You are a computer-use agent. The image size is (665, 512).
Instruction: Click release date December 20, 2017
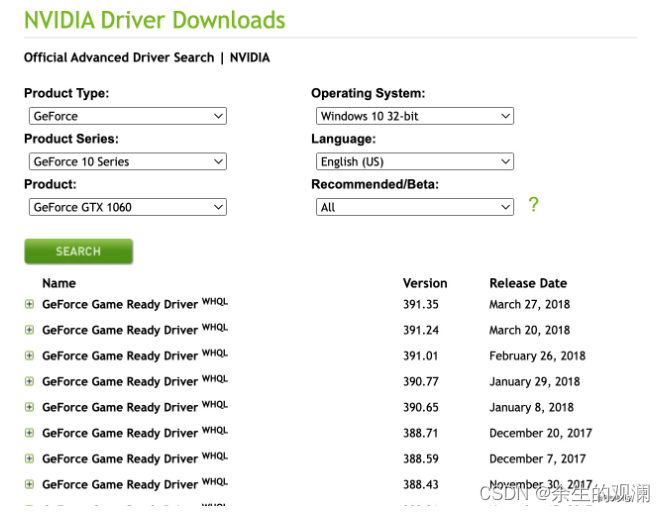pos(541,433)
